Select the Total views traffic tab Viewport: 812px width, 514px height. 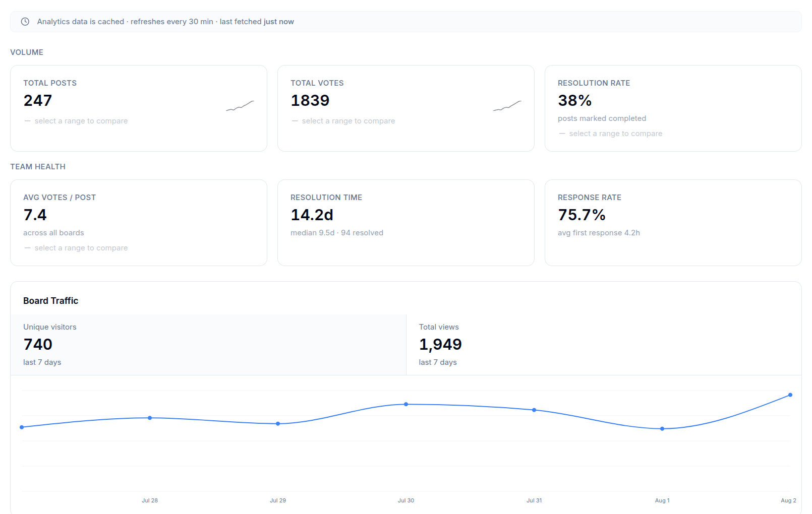click(604, 345)
